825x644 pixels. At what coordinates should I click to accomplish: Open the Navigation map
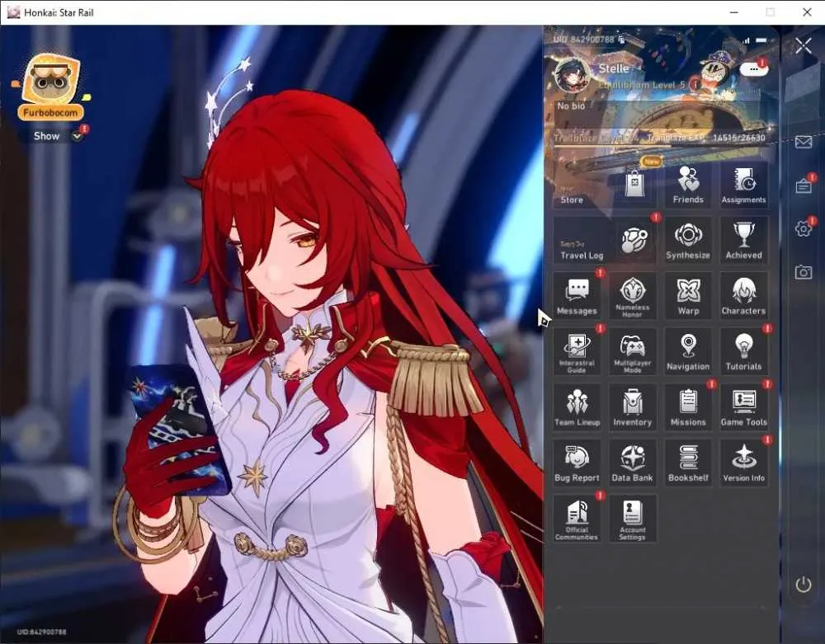pos(688,352)
